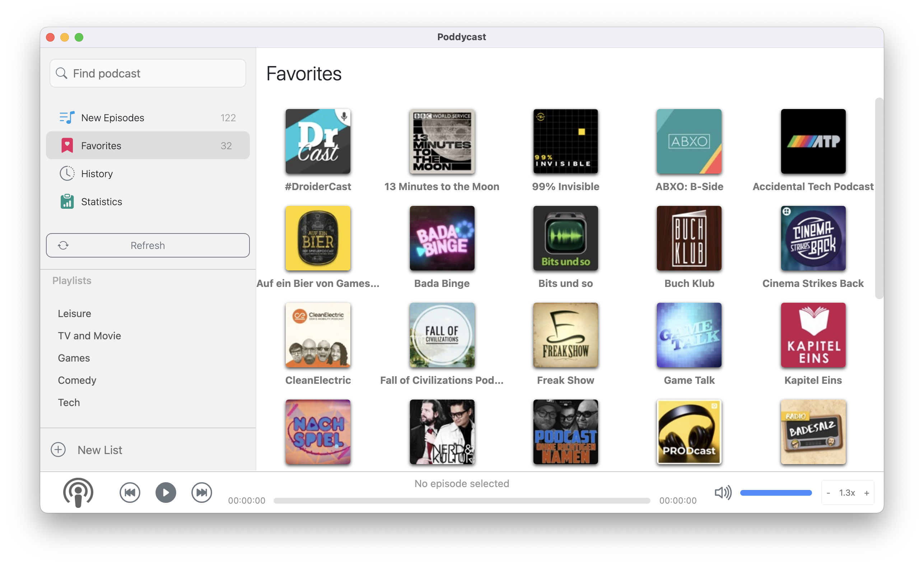Screen dimensions: 924x566
Task: Open Cinema Strikes Back artwork
Action: coord(813,238)
